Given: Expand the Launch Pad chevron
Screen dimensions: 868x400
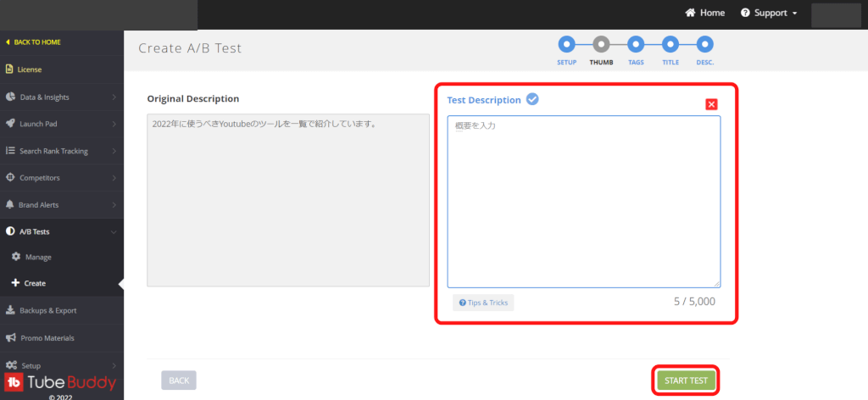Looking at the screenshot, I should 114,124.
